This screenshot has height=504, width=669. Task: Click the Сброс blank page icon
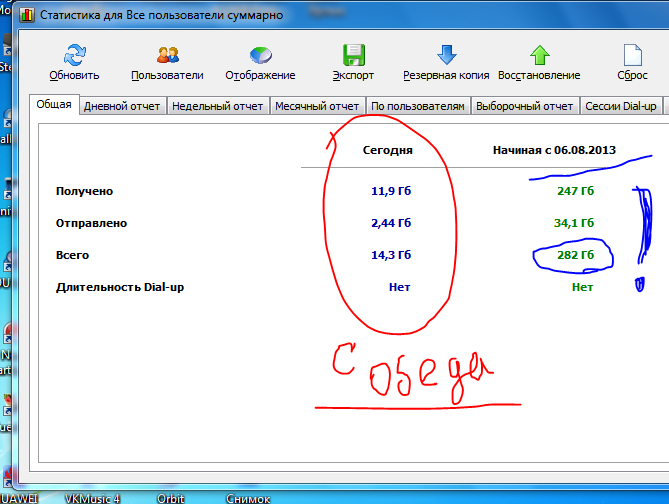631,54
